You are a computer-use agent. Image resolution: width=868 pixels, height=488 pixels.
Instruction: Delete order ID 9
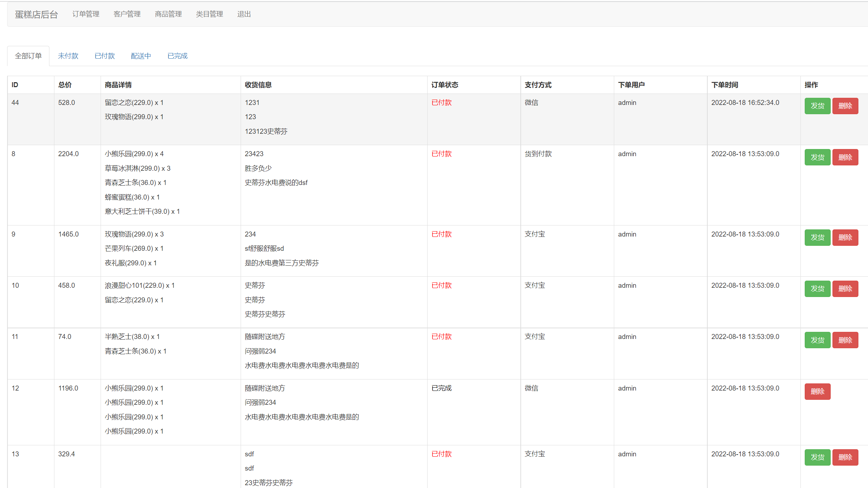pos(845,237)
